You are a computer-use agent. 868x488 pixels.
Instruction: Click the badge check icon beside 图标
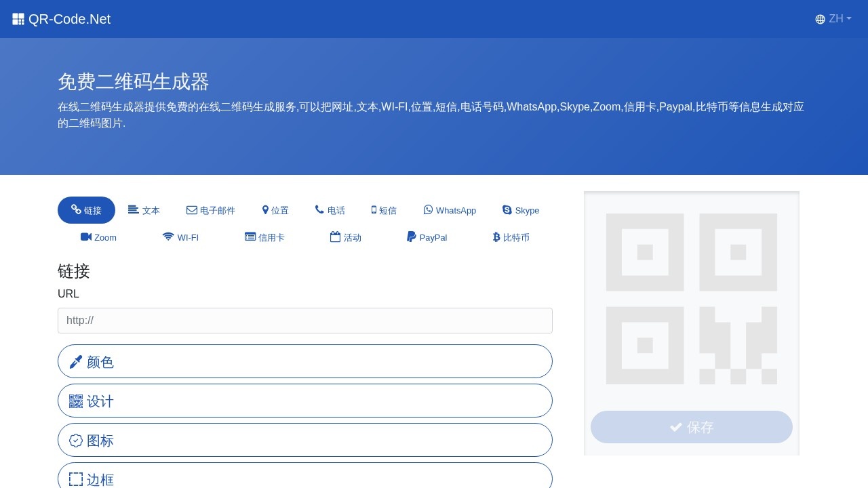click(76, 441)
